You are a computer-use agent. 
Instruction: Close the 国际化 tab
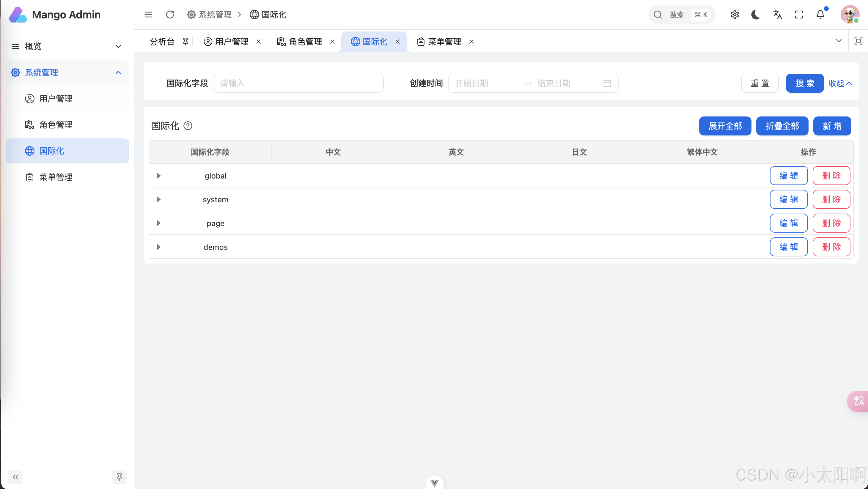[398, 41]
